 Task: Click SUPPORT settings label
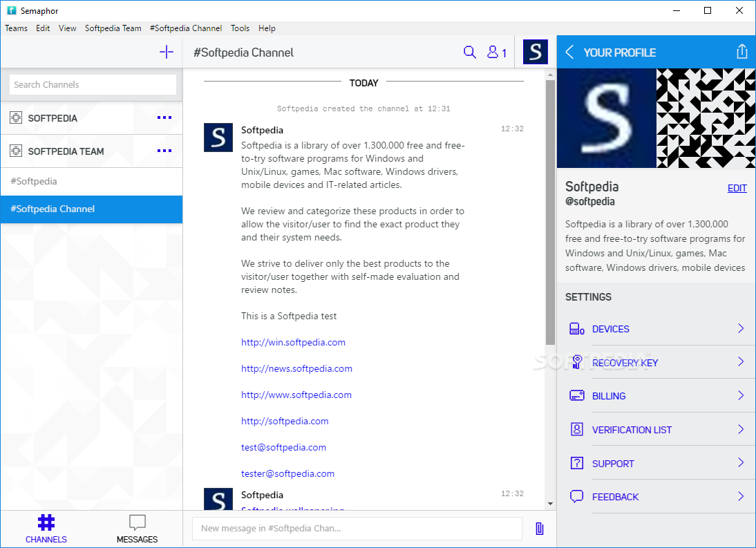(x=613, y=464)
